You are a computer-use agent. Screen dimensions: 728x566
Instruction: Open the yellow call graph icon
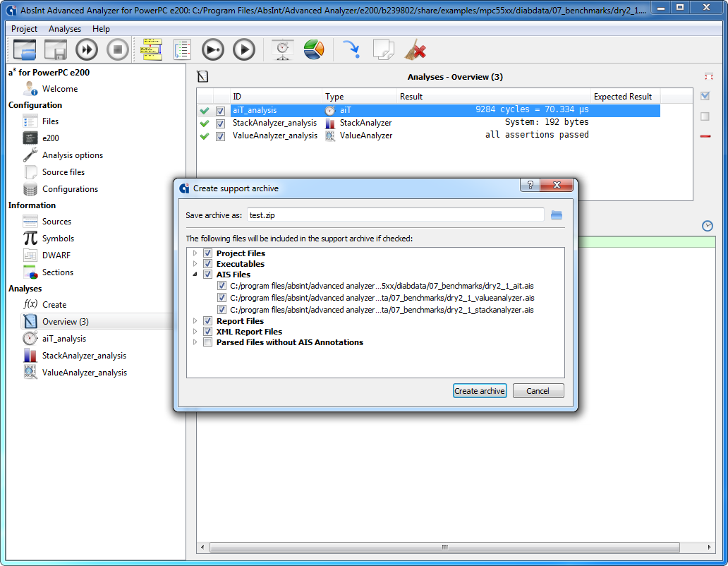(x=152, y=49)
